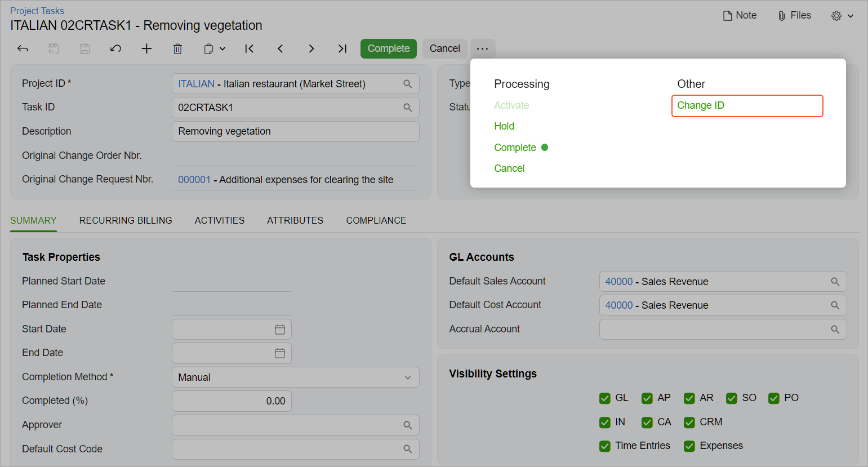The height and width of the screenshot is (467, 868).
Task: Open the Note button
Action: (x=740, y=16)
